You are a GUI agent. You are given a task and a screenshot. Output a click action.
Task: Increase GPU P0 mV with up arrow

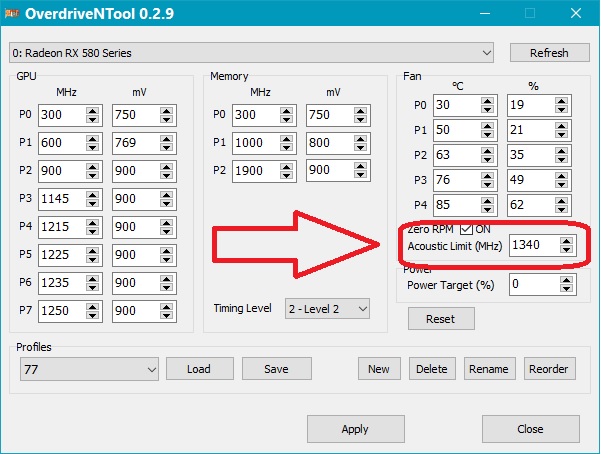166,111
